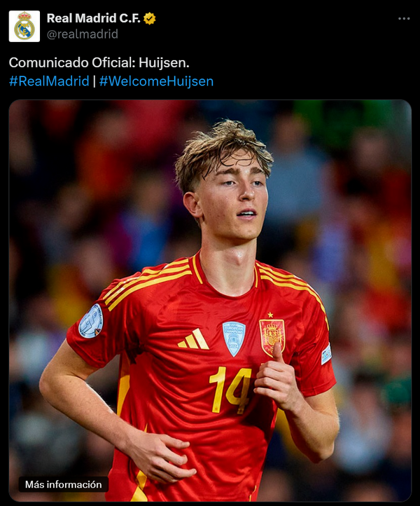Click the yellow number 14 on the jersey
This screenshot has height=506, width=420.
tap(230, 390)
